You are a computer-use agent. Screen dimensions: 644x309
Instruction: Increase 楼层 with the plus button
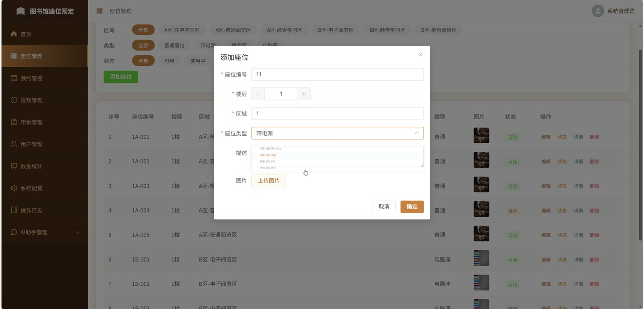point(304,94)
